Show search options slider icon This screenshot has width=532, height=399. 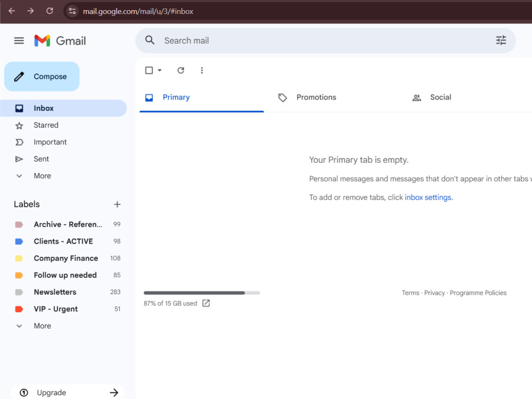(501, 40)
